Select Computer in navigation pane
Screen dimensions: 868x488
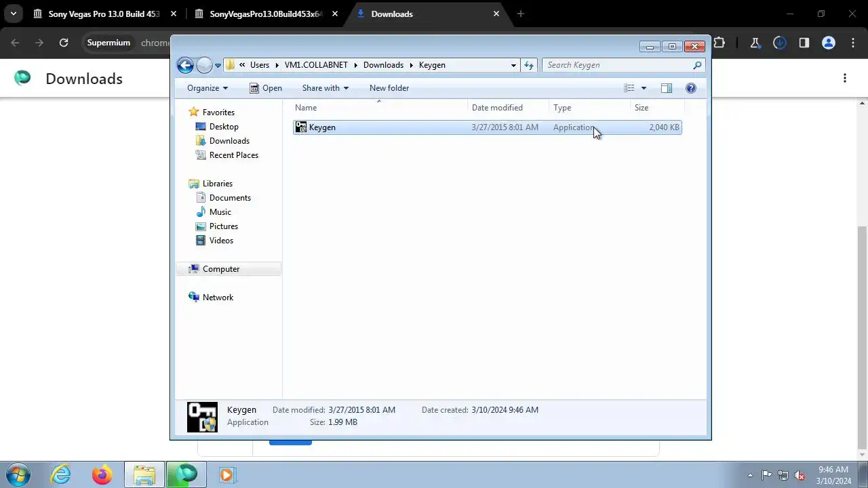click(x=229, y=269)
